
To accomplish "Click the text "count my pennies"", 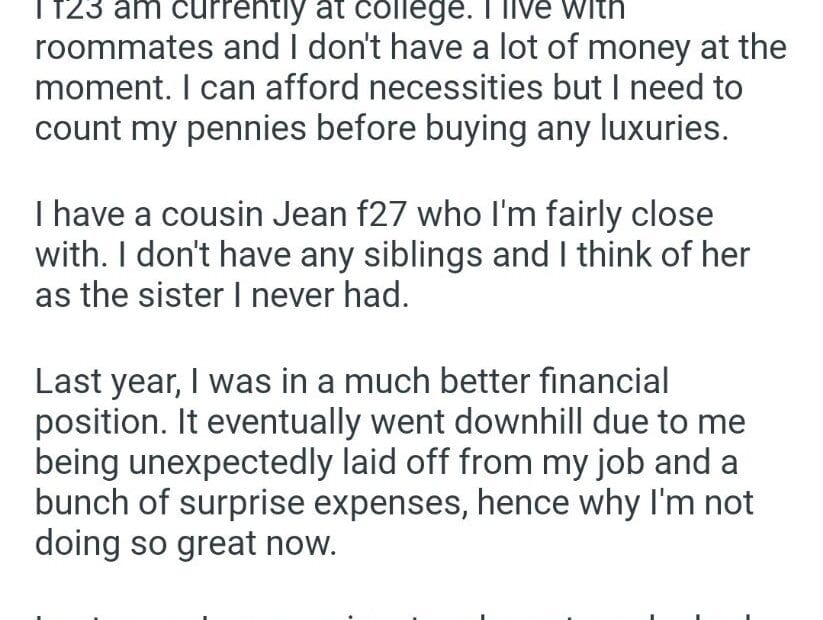I will (x=162, y=130).
